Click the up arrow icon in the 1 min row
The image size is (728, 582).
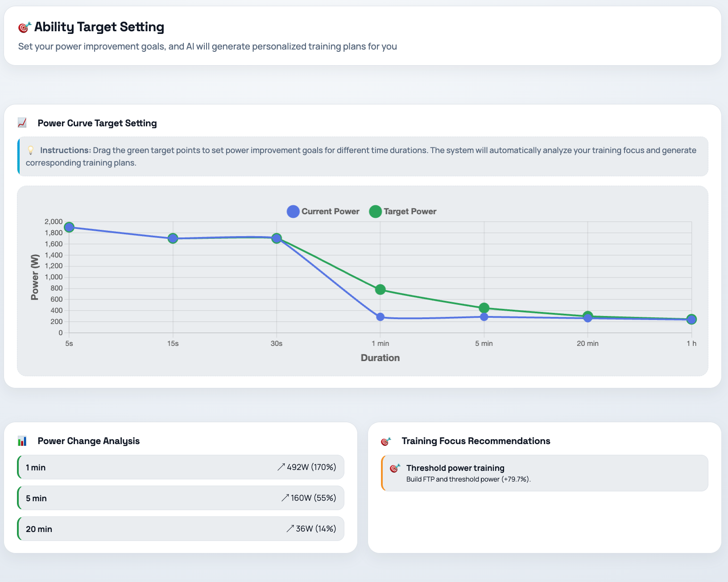coord(281,467)
